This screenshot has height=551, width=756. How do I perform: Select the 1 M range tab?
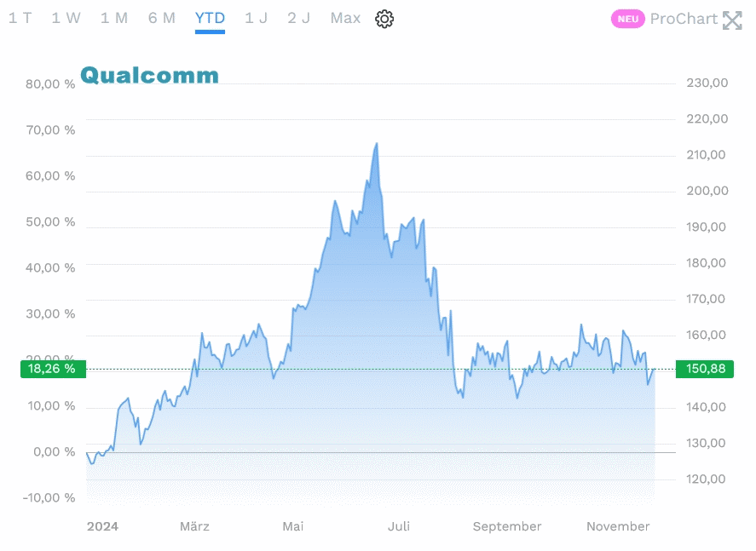[113, 18]
